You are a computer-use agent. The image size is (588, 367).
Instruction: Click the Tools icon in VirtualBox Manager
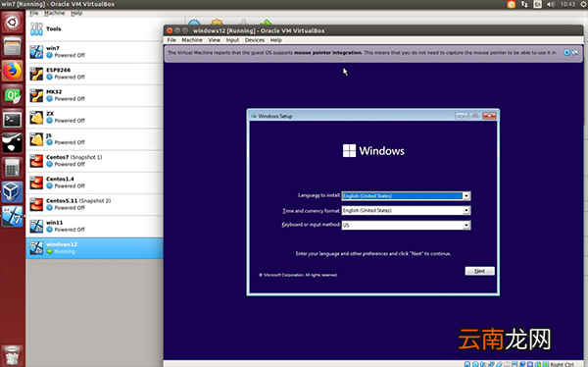(36, 28)
